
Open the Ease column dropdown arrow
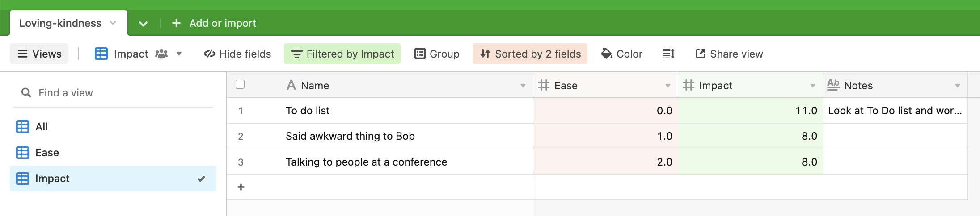click(667, 86)
